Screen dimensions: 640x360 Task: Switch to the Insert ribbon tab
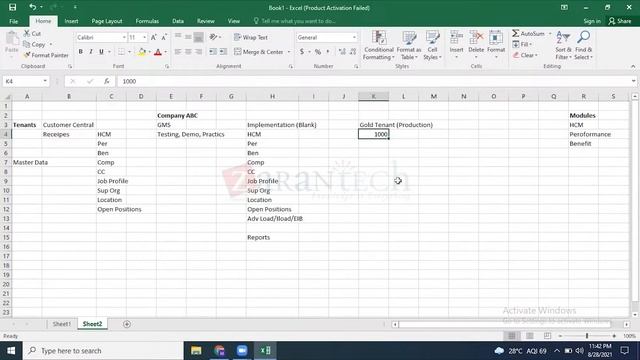coord(71,21)
